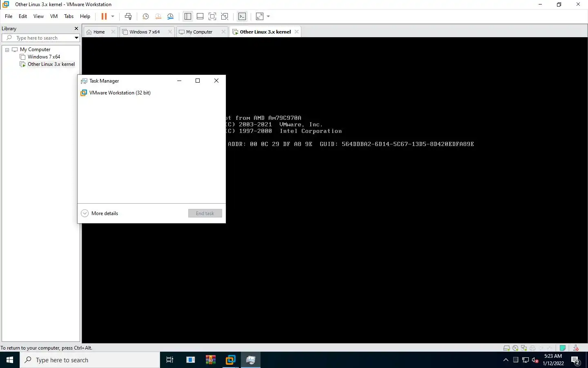Click the input grab indicator icon with red X

click(576, 348)
